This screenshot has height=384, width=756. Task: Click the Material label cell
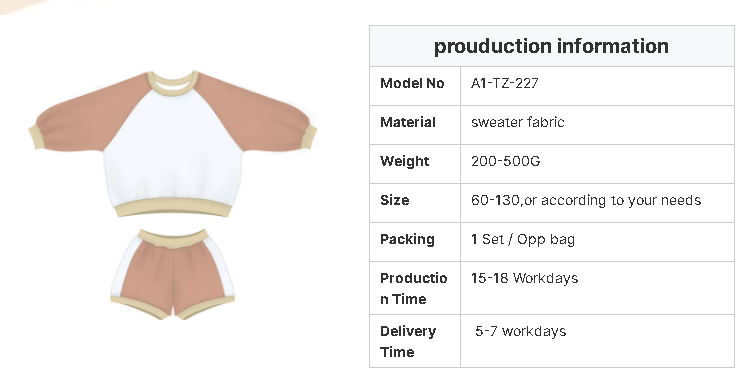pyautogui.click(x=415, y=125)
